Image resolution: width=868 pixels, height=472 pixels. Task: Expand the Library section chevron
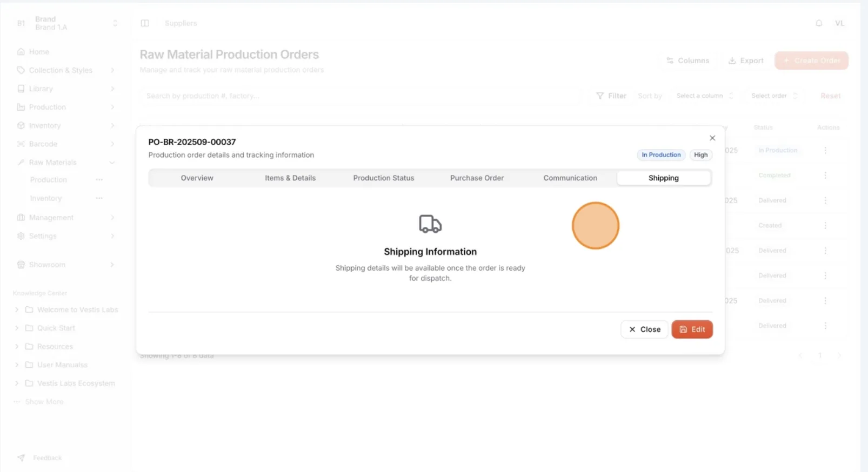tap(112, 89)
